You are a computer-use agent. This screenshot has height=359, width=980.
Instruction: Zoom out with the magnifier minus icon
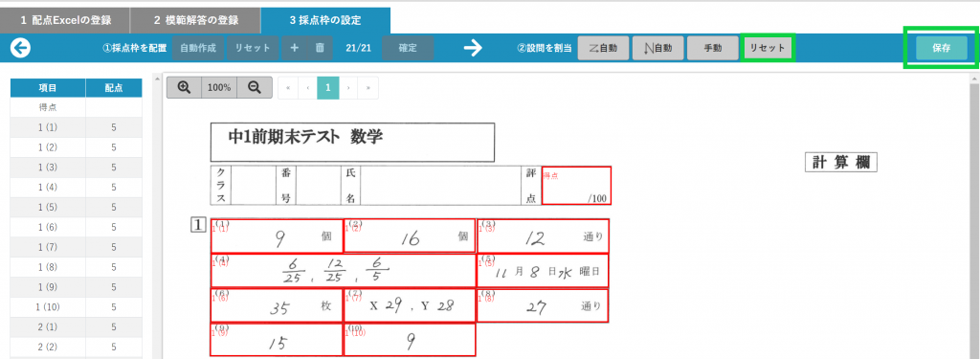(x=255, y=87)
